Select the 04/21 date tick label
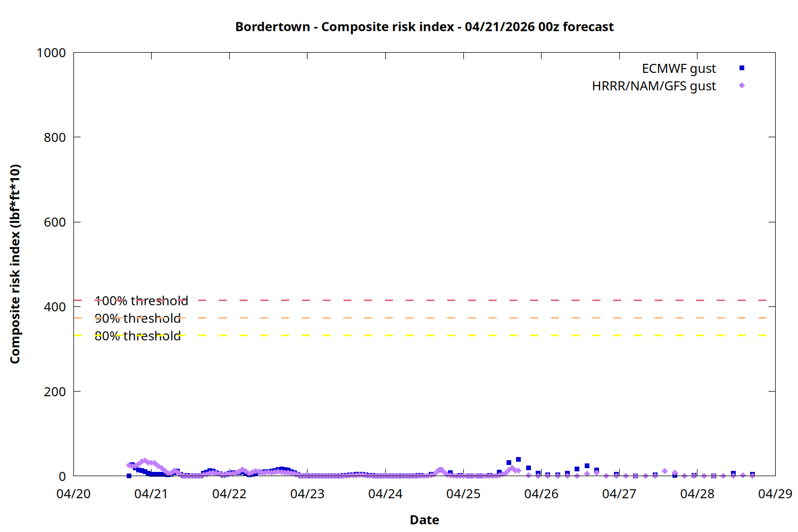Image resolution: width=798 pixels, height=532 pixels. point(151,494)
